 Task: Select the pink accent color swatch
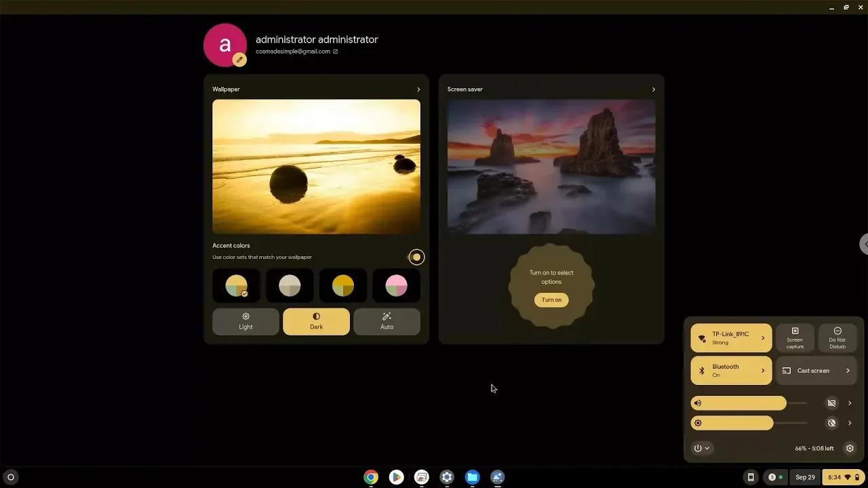[396, 285]
